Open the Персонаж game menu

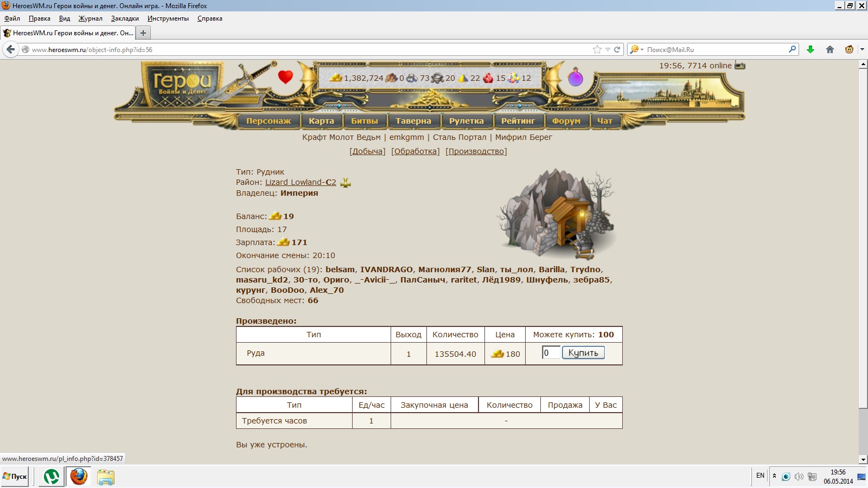[269, 121]
